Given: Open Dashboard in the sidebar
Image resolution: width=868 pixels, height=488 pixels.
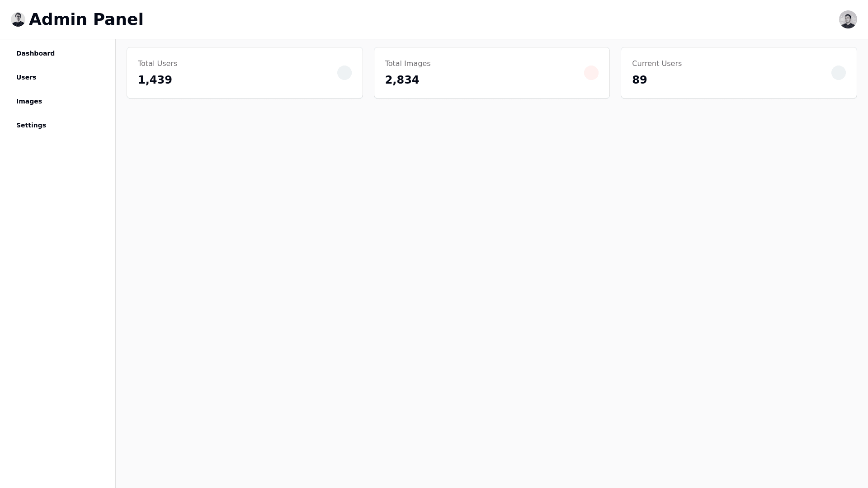Looking at the screenshot, I should [35, 53].
